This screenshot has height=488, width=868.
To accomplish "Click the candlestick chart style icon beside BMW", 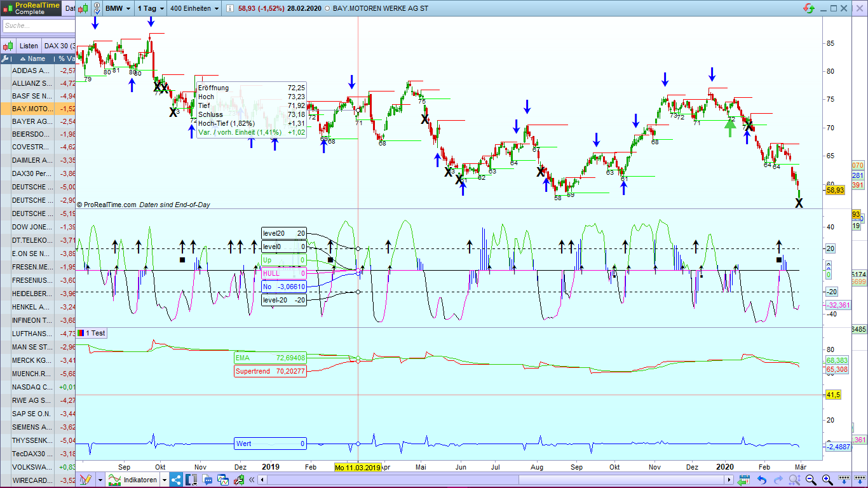I will (83, 9).
